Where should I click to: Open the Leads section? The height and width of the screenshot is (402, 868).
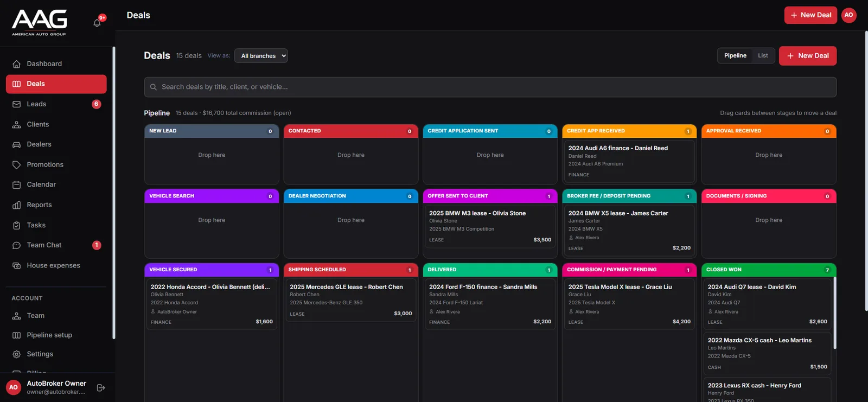56,104
